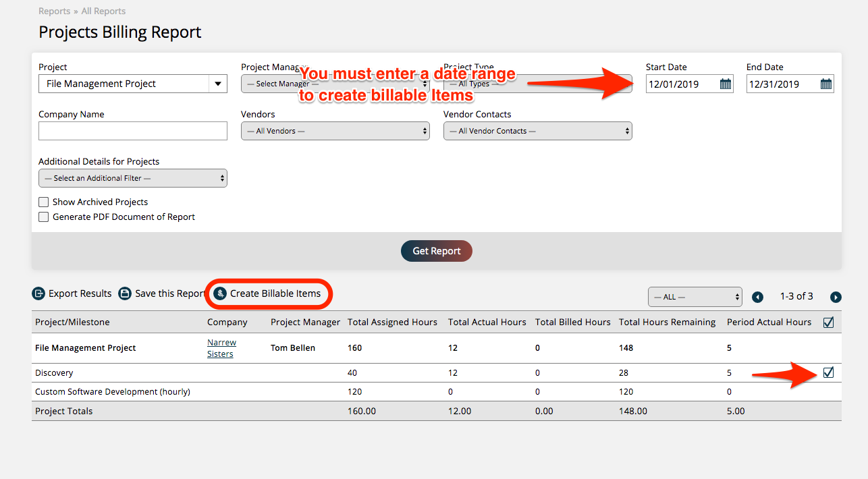
Task: Open the End Date calendar picker icon
Action: click(x=826, y=84)
